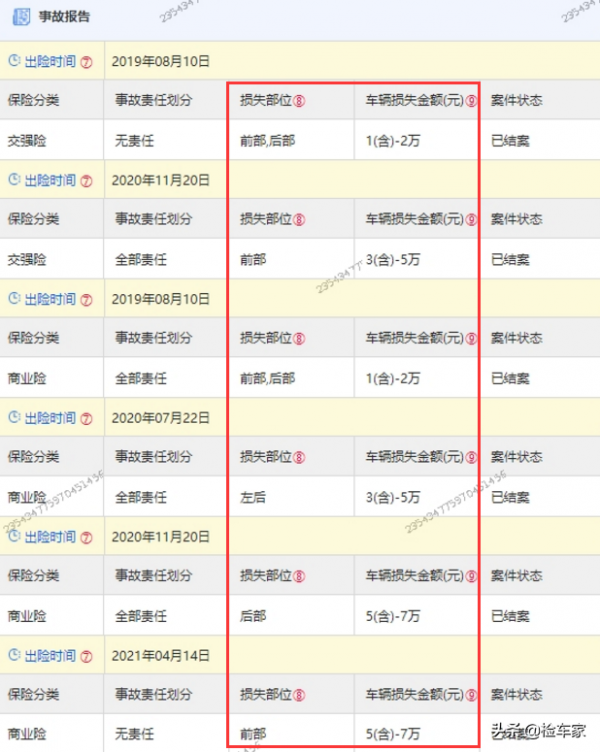This screenshot has width=600, height=752.
Task: Click the 事故报告 document icon in the header
Action: point(21,17)
